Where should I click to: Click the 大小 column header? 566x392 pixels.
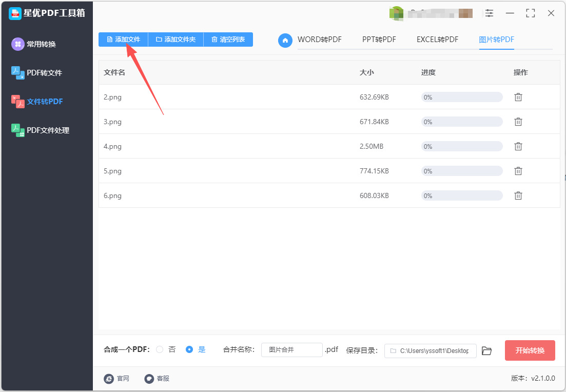point(367,72)
